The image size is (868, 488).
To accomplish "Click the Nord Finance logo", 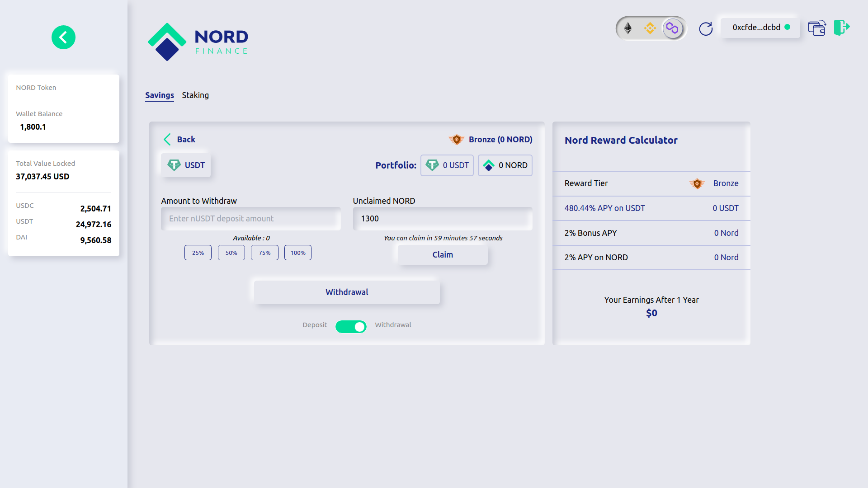I will (198, 42).
